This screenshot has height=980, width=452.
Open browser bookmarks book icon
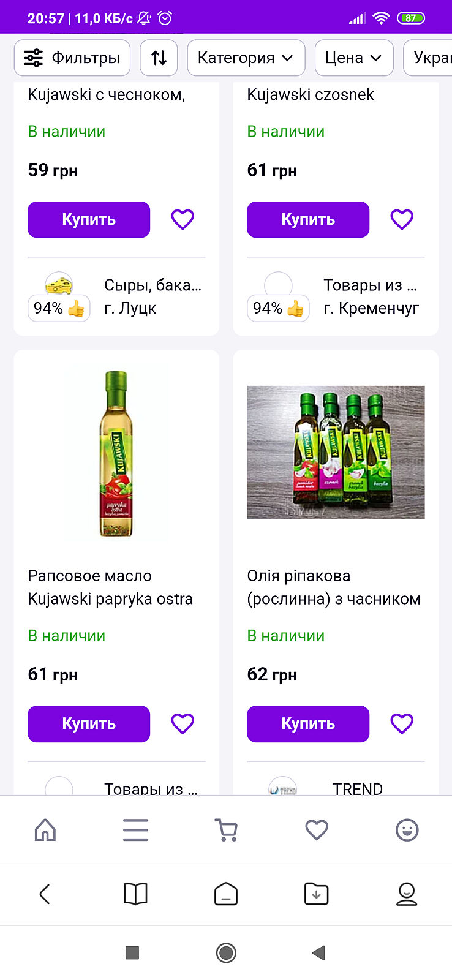(135, 894)
